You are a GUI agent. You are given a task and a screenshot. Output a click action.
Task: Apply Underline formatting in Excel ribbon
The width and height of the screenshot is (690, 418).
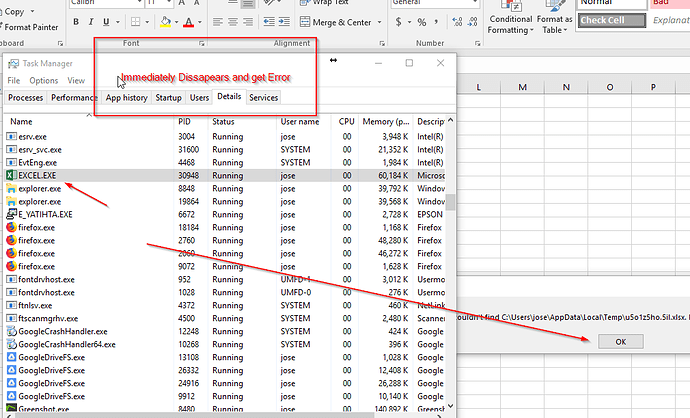click(106, 22)
